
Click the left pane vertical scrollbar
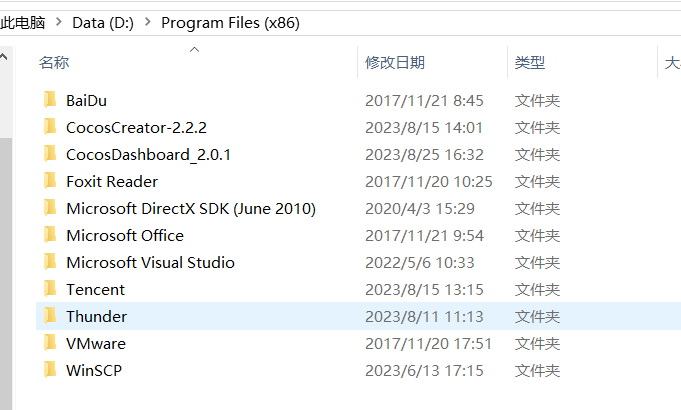[5, 250]
